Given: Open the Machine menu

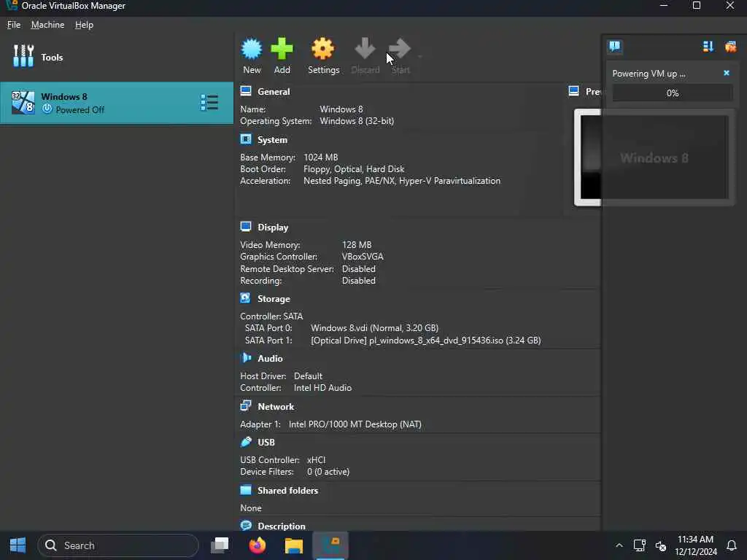Looking at the screenshot, I should [47, 25].
